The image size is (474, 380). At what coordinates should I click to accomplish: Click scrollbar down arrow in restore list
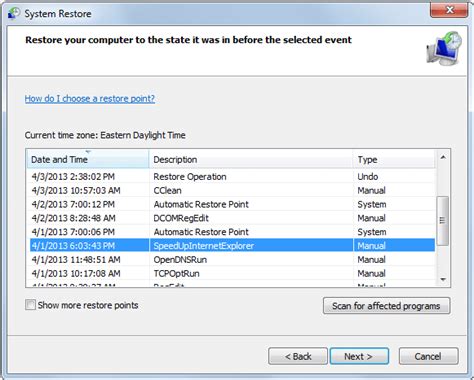click(443, 279)
